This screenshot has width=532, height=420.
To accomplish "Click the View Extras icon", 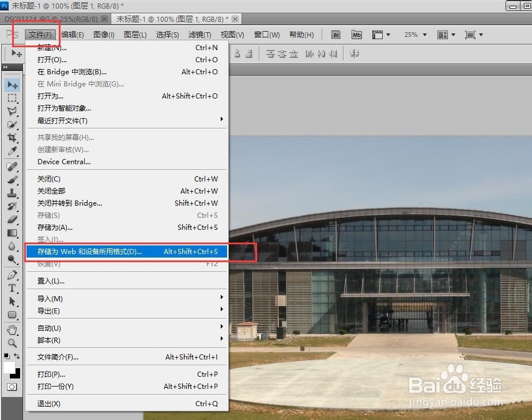I will click(x=378, y=35).
